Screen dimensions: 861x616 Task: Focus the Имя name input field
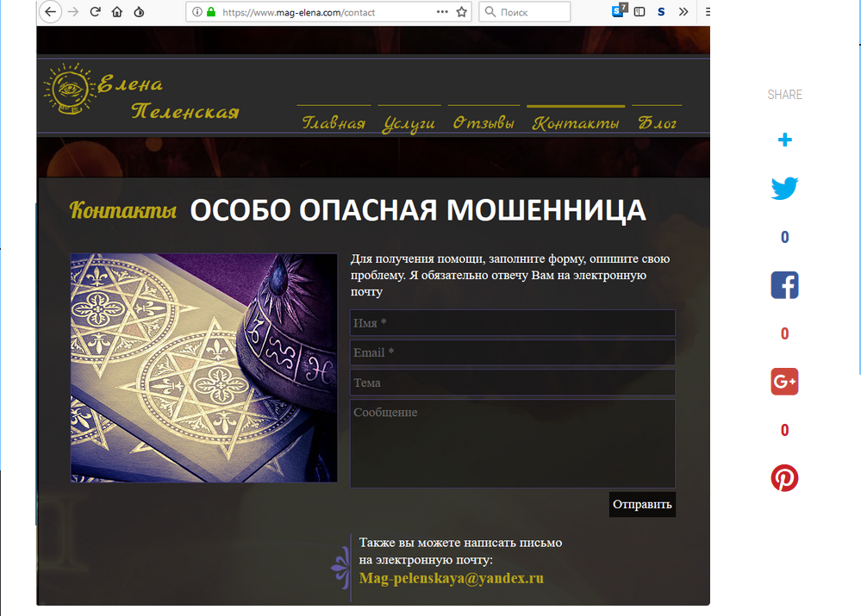point(512,323)
